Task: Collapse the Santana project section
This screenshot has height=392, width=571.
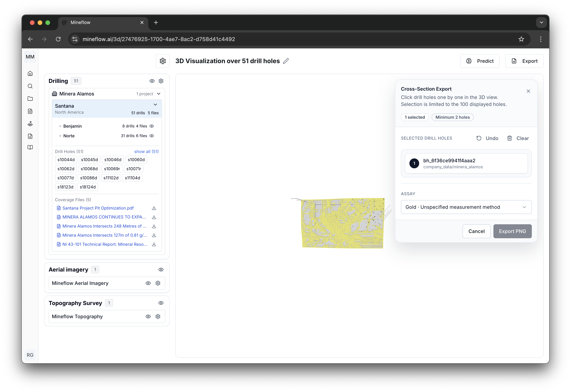Action: [x=155, y=105]
